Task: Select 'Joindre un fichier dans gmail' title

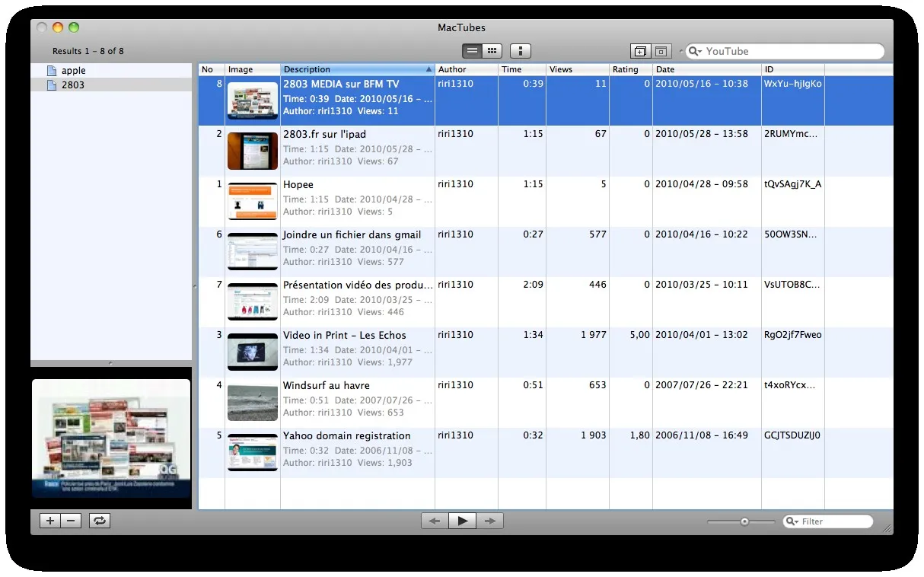Action: coord(352,234)
